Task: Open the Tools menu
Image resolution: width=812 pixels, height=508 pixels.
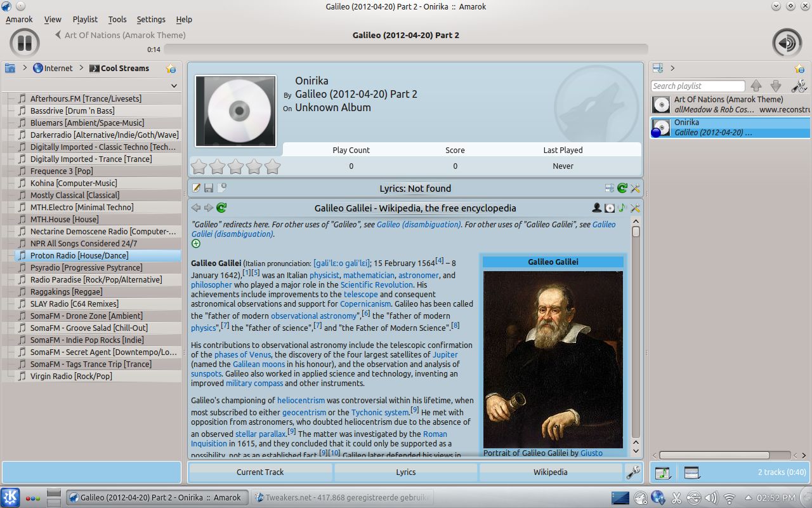Action: click(117, 19)
